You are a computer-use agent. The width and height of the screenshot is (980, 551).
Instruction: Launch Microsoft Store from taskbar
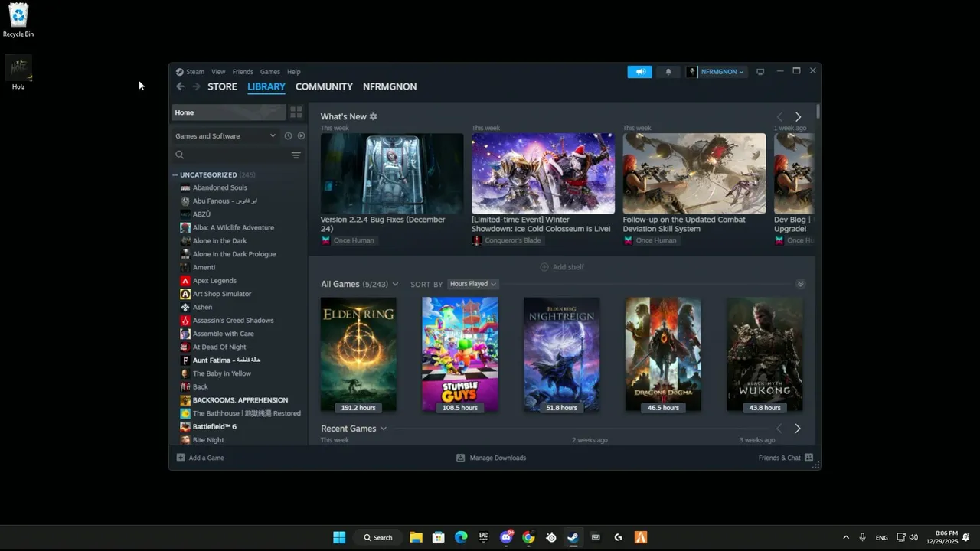point(438,537)
